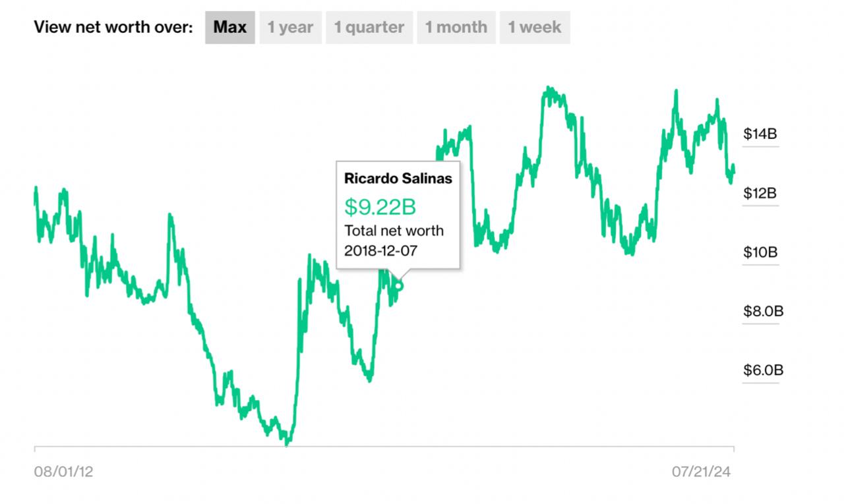Click the 07/21/24 end date label
This screenshot has height=504, width=844.
coord(702,472)
